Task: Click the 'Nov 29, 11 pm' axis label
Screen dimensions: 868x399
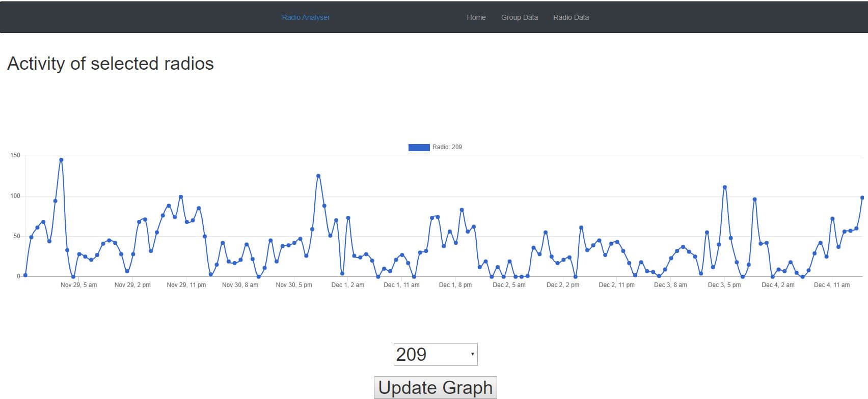Action: click(x=186, y=285)
